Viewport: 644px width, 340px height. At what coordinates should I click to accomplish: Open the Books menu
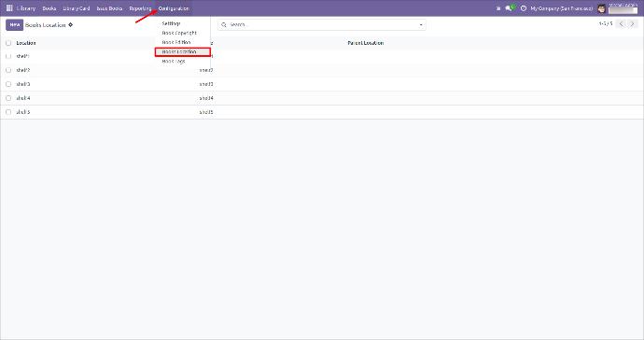pos(49,8)
